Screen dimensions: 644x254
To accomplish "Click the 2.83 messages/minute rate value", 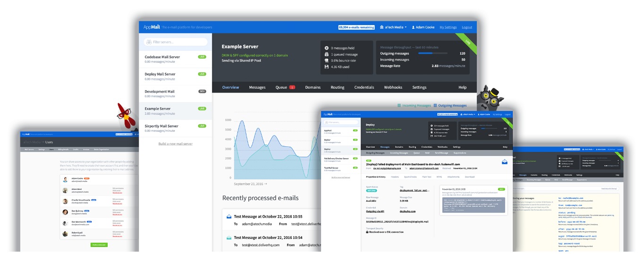I will pos(448,66).
